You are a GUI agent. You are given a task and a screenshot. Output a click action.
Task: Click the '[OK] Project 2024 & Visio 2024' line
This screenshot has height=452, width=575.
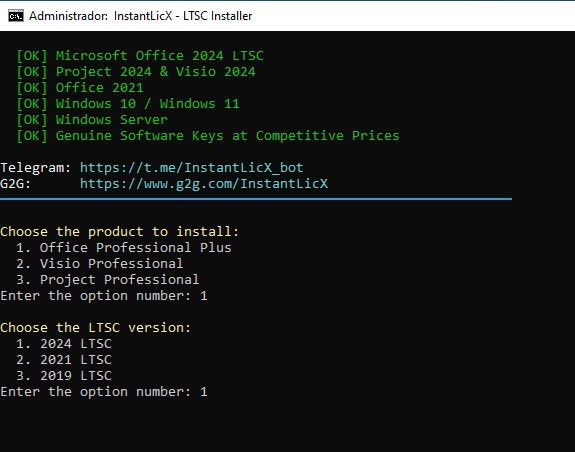(x=136, y=71)
